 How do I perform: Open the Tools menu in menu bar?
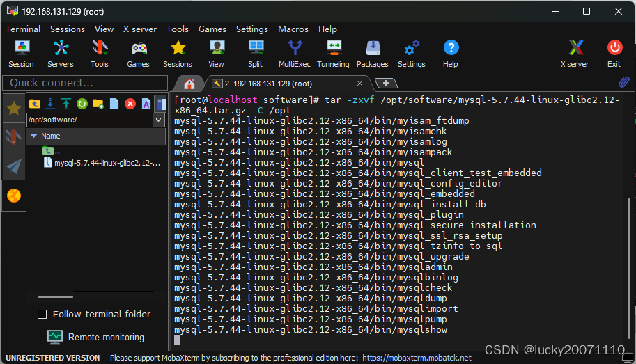tap(178, 29)
